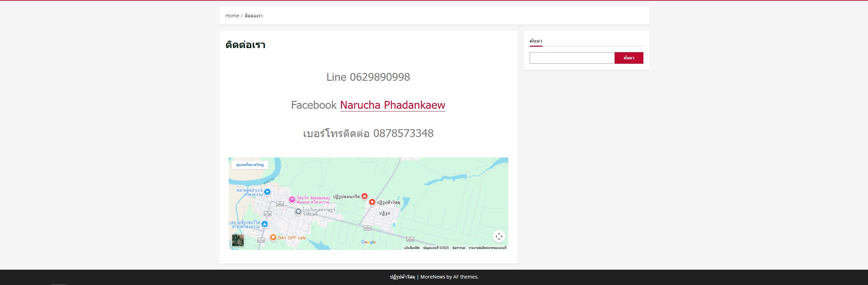Select the Masterkey Resort pink map marker
Viewport: 868px width, 285px height.
(x=292, y=200)
